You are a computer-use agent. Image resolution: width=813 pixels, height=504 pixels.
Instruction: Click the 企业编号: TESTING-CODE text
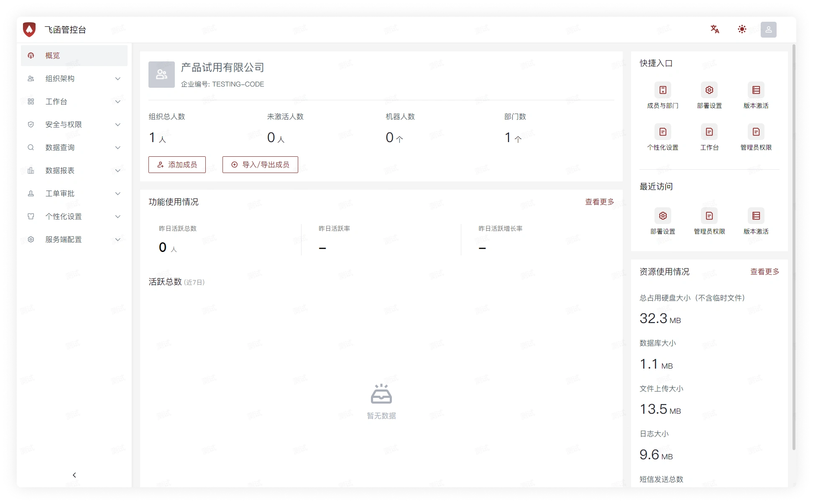point(222,84)
